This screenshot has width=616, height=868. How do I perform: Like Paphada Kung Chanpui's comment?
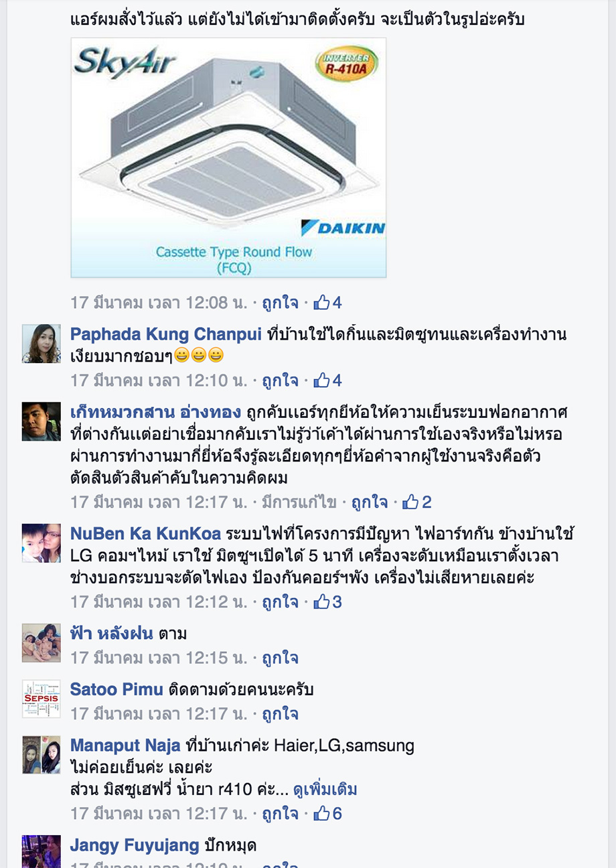(280, 381)
